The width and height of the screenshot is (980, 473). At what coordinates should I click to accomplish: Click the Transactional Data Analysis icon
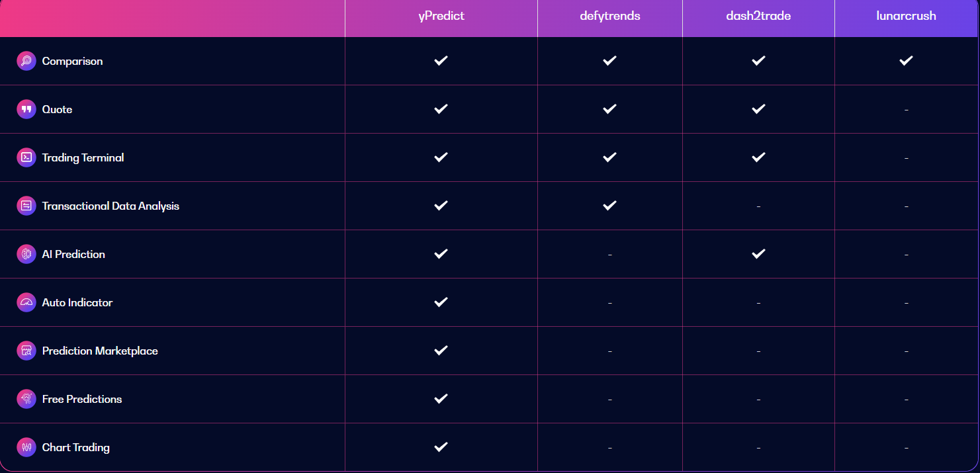pos(26,206)
